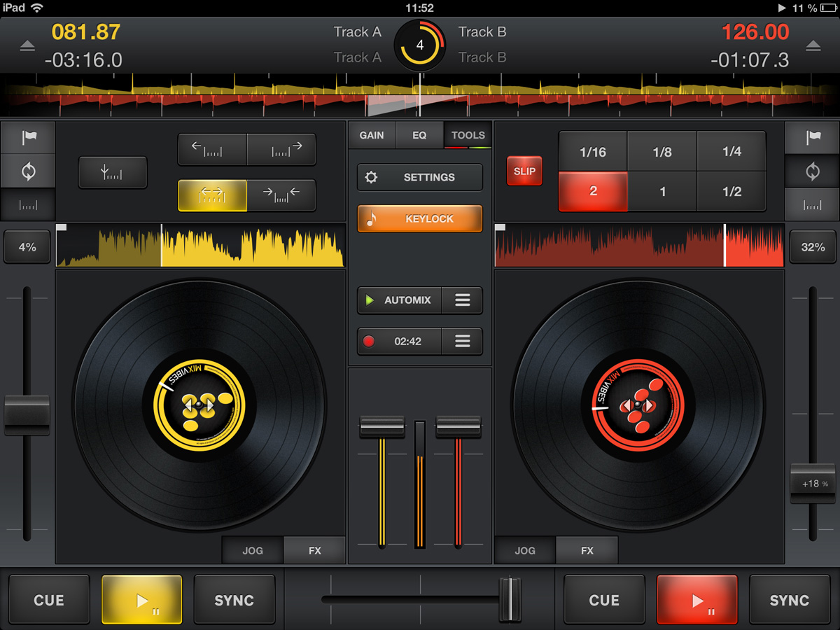Click left deck CUE button
The width and height of the screenshot is (840, 630).
(x=49, y=600)
